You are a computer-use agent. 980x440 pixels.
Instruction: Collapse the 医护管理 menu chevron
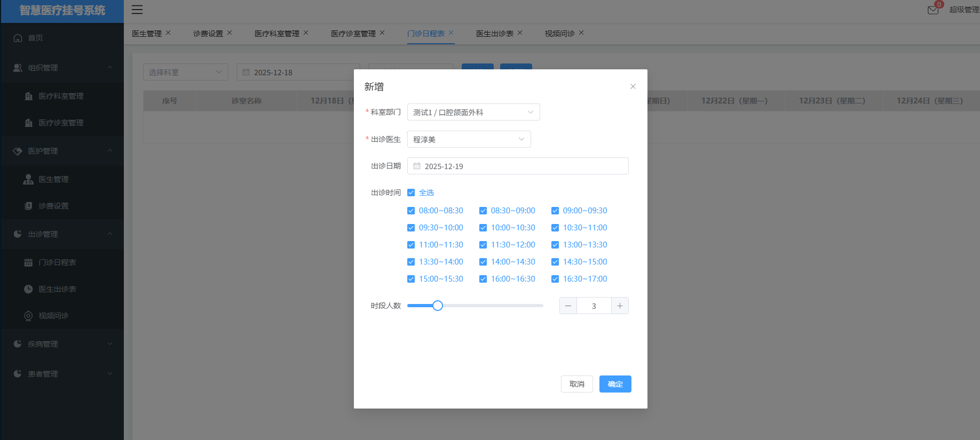click(110, 151)
